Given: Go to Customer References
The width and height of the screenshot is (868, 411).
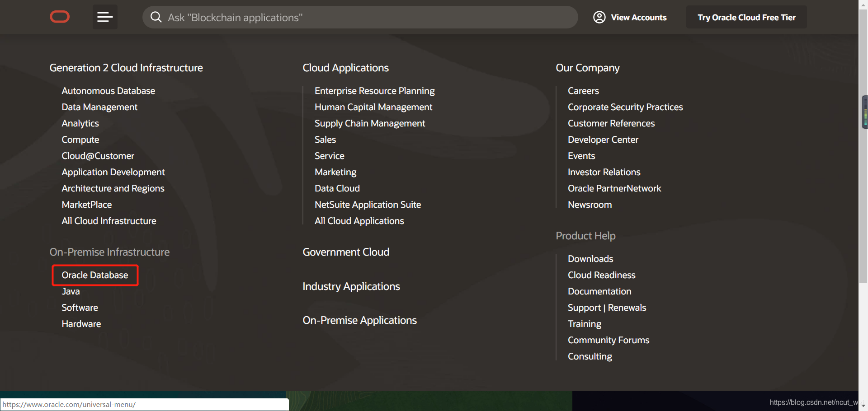Looking at the screenshot, I should 611,123.
